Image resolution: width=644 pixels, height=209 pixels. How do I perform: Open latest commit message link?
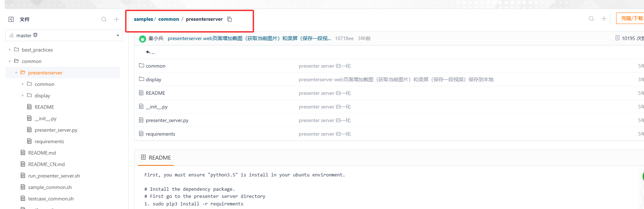[x=249, y=38]
